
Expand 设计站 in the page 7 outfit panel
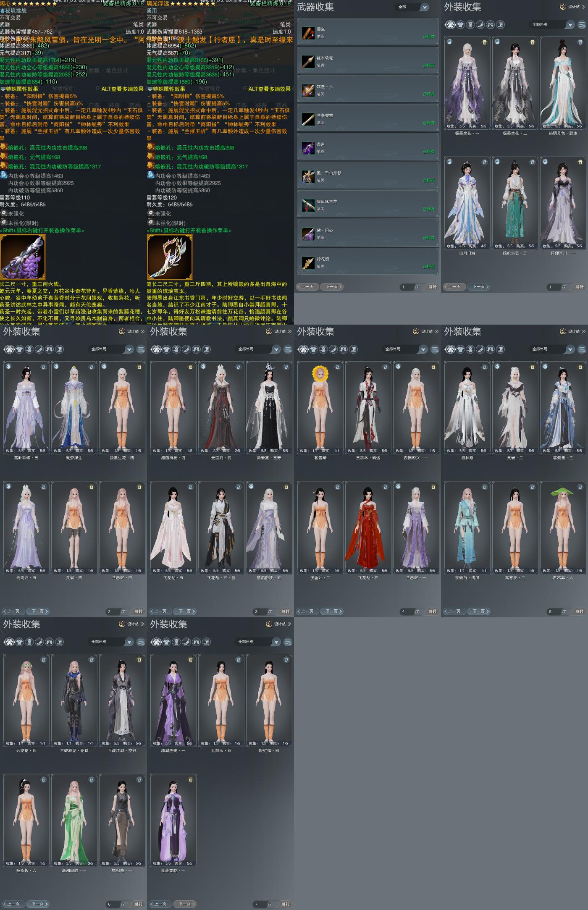pos(279,624)
